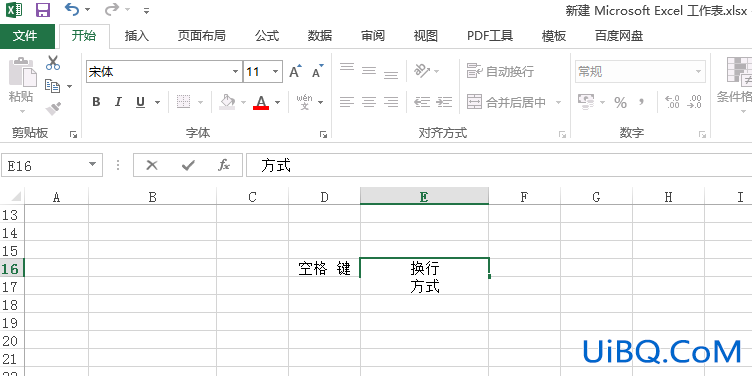Open number format 常规 dropdown
Screen dimensions: 752x376
(698, 72)
